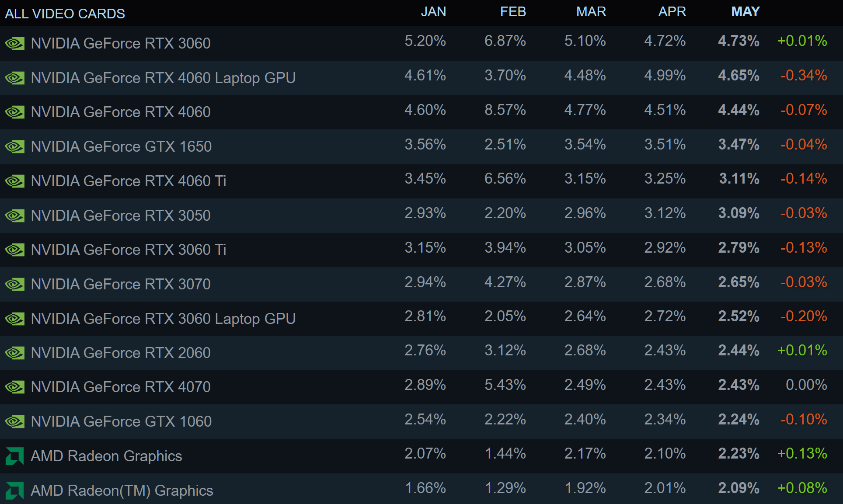Select the NVIDIA GeForce RTX 4070 row name

click(121, 387)
